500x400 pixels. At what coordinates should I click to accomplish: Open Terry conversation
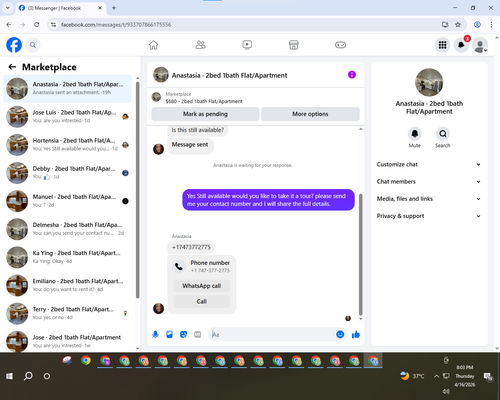[67, 314]
